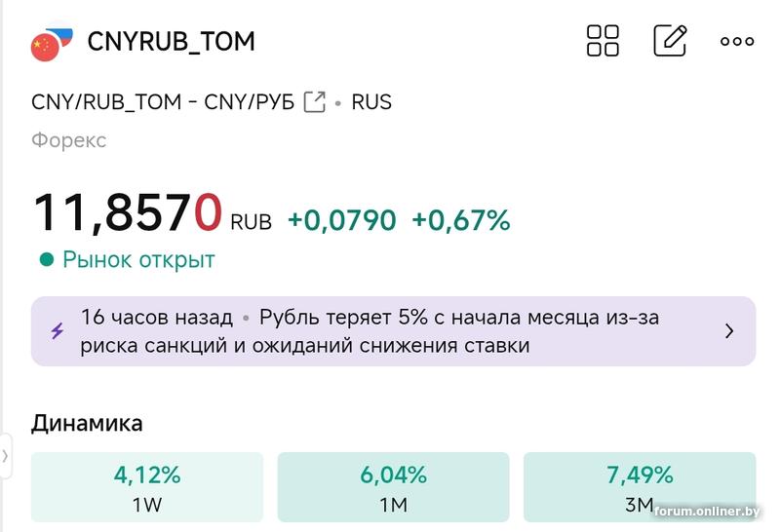Click the external link icon beside CNY/РУБ

pos(314,101)
